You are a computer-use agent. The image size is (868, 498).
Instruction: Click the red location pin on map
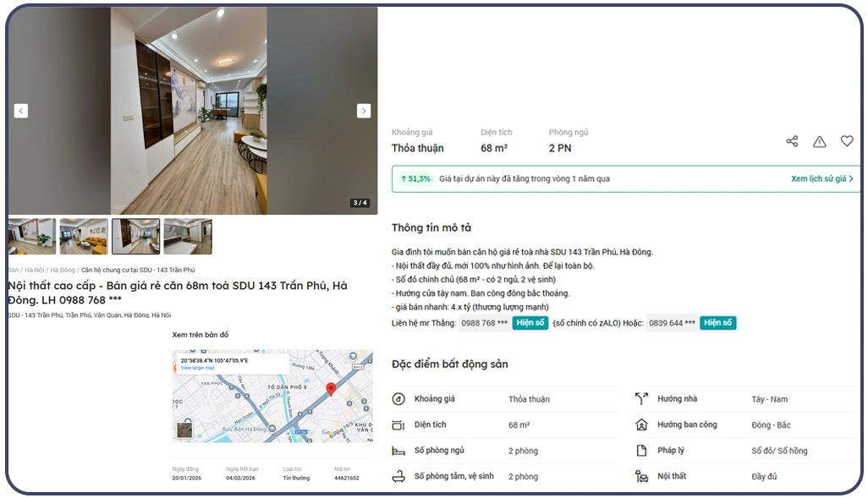click(x=331, y=389)
